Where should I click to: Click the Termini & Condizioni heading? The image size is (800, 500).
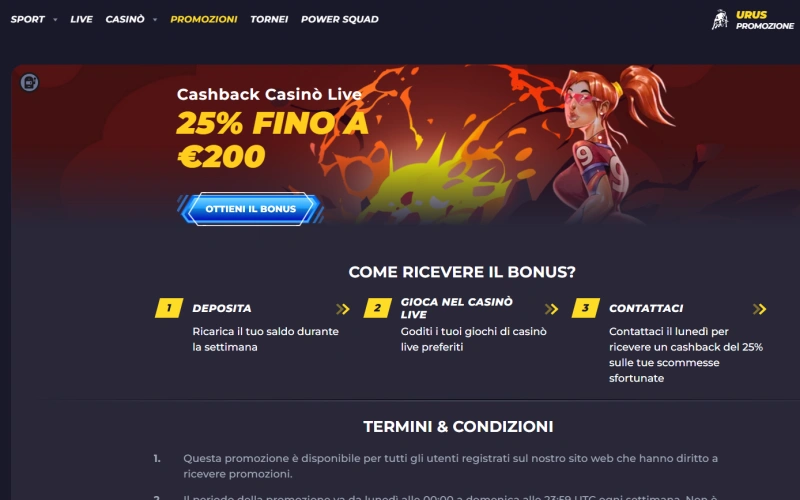click(458, 427)
